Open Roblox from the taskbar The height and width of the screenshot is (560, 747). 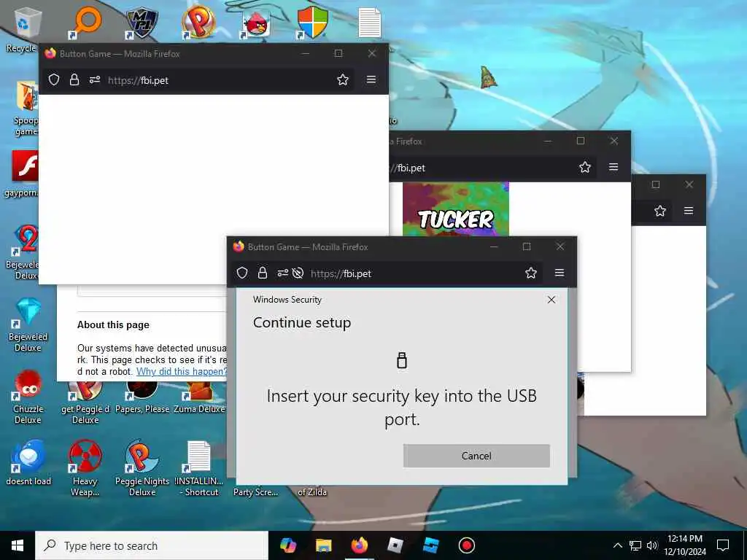point(395,545)
